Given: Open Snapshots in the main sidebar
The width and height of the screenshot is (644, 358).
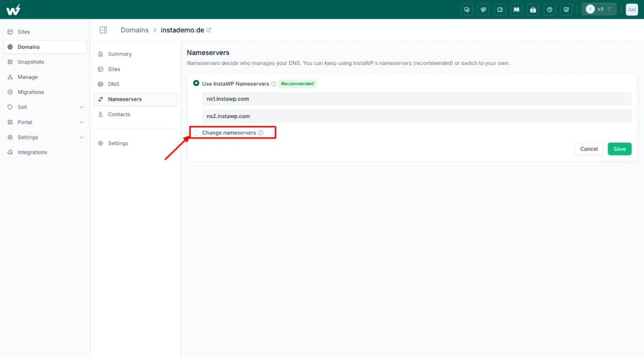Looking at the screenshot, I should point(45,62).
